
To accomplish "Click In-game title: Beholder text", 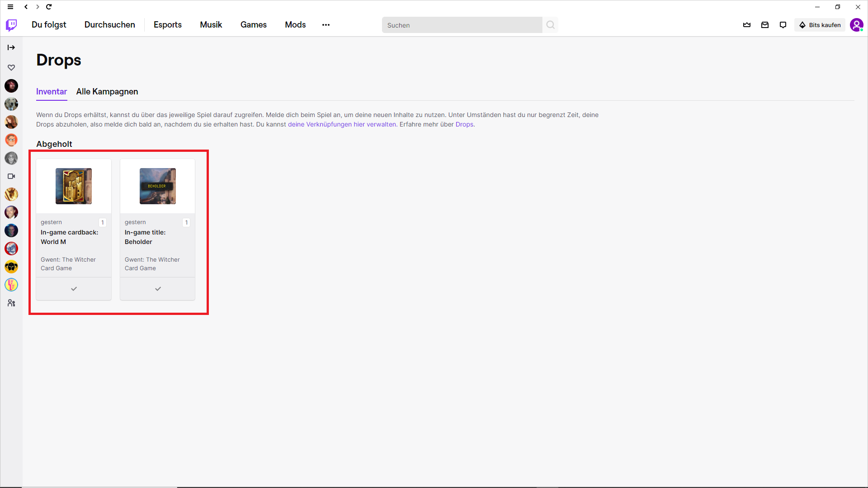I will click(145, 237).
